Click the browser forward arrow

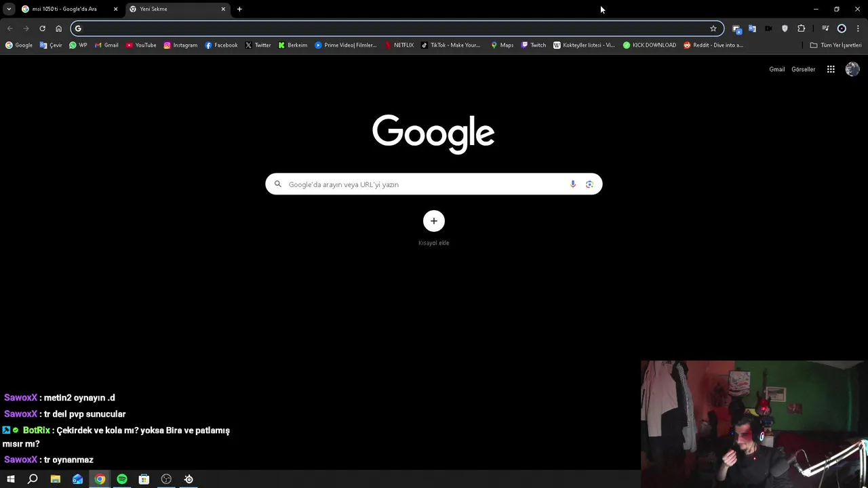pos(26,28)
